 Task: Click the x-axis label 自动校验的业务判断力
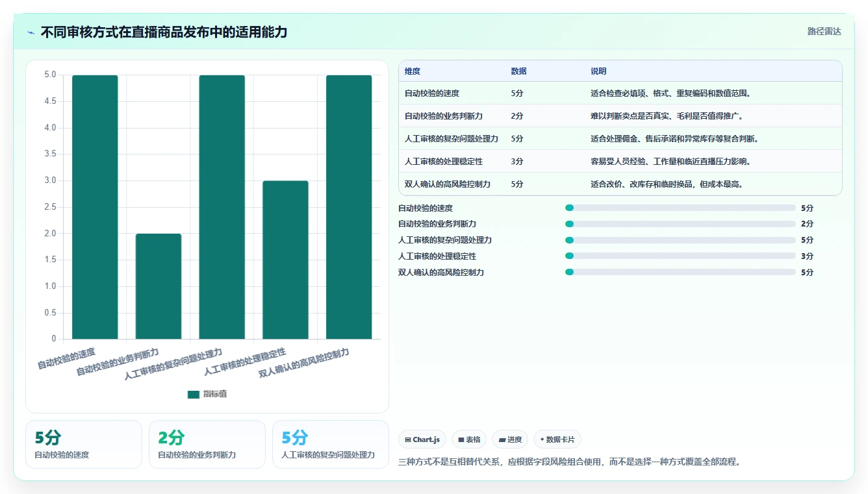118,362
